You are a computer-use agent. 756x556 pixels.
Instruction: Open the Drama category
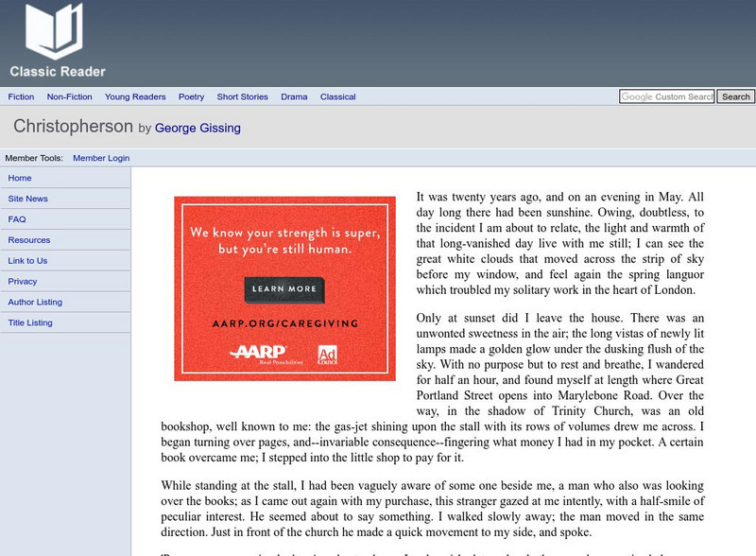(x=294, y=96)
